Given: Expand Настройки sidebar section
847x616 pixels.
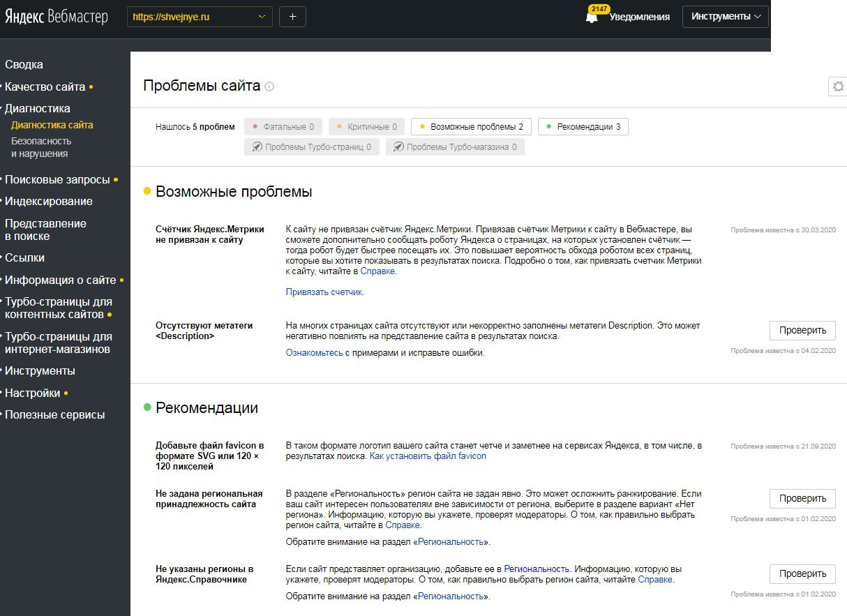Looking at the screenshot, I should (x=33, y=393).
